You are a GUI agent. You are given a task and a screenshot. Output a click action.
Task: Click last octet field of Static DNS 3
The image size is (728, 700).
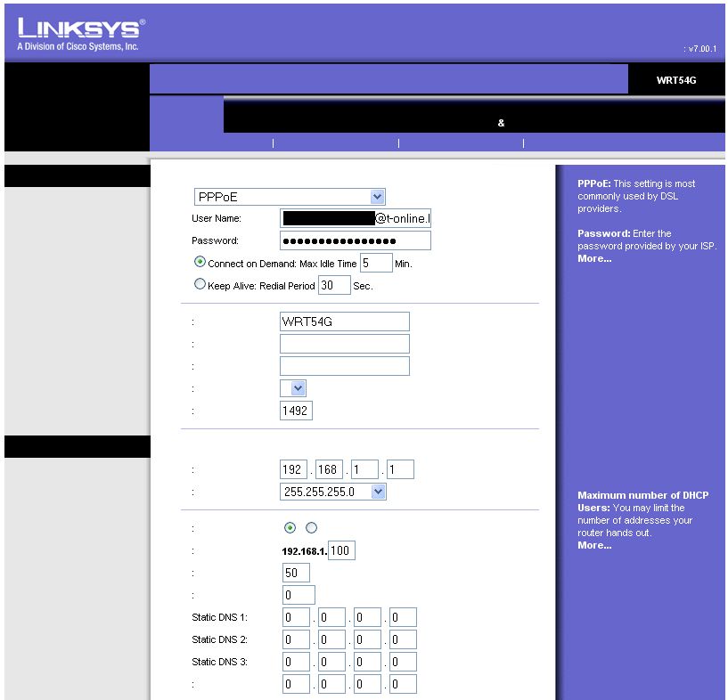[x=403, y=662]
